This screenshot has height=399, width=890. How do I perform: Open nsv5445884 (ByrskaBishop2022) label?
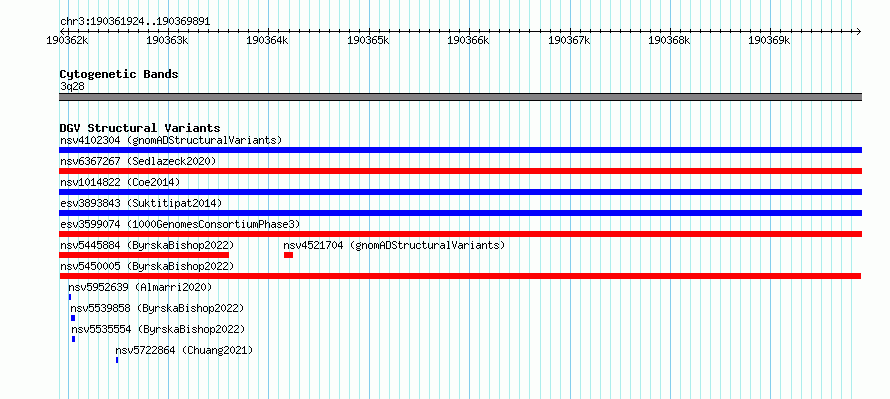click(x=147, y=245)
